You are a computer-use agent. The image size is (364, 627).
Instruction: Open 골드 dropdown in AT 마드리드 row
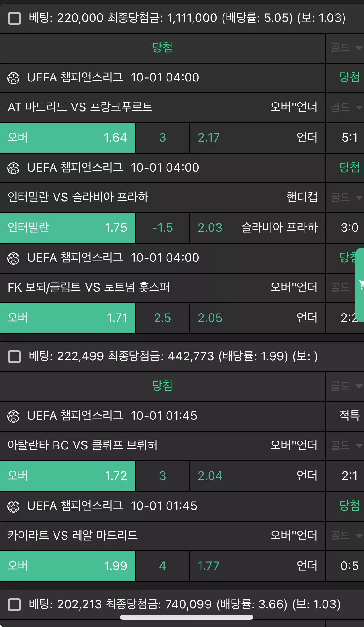(x=345, y=107)
